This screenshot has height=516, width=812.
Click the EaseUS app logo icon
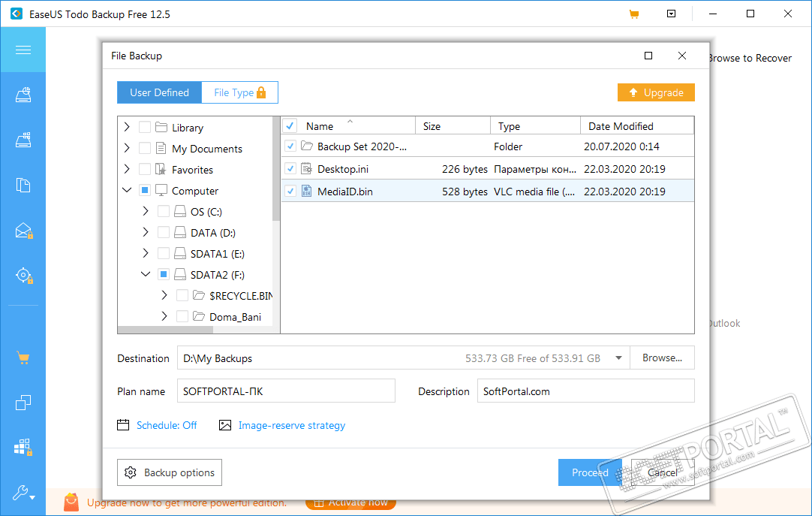[x=16, y=14]
